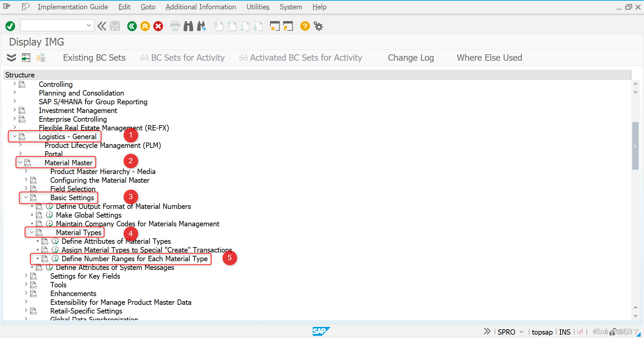The image size is (644, 338).
Task: Click Activated BC Sets for Activity button
Action: [x=301, y=58]
